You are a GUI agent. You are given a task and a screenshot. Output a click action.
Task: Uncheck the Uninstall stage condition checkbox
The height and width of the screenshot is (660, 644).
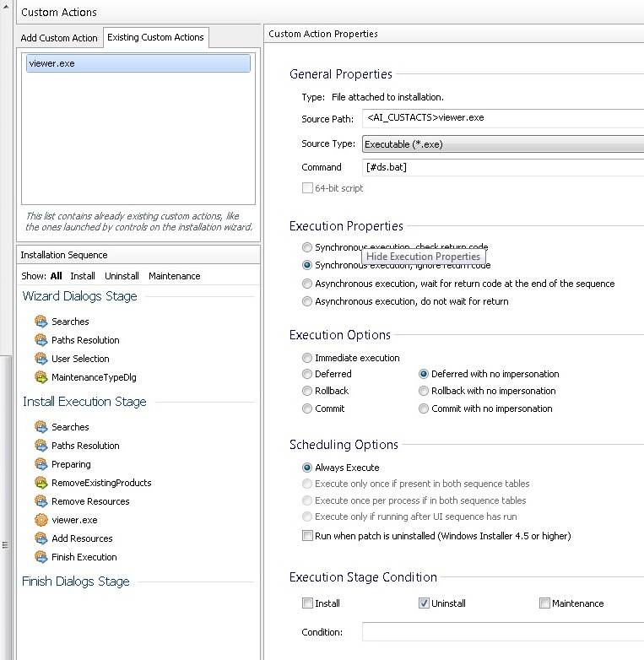pos(425,603)
